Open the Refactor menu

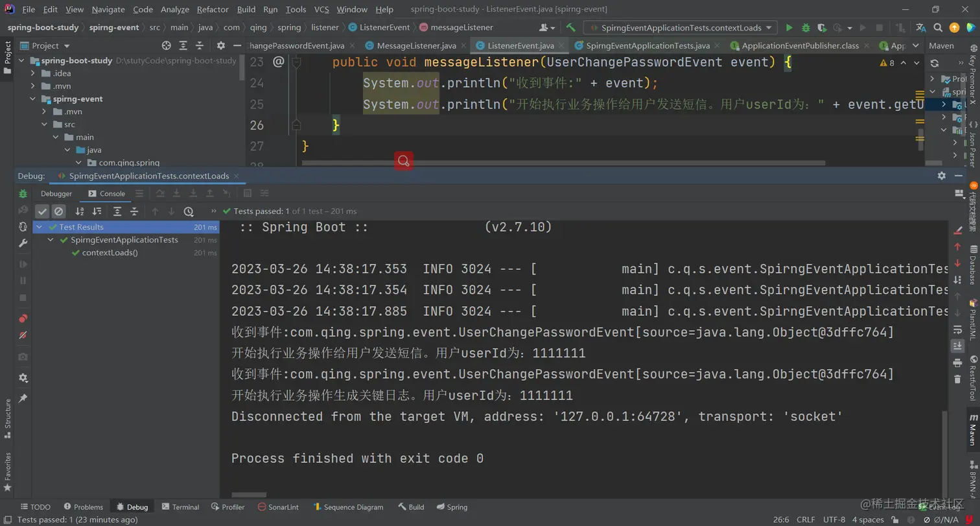click(213, 9)
